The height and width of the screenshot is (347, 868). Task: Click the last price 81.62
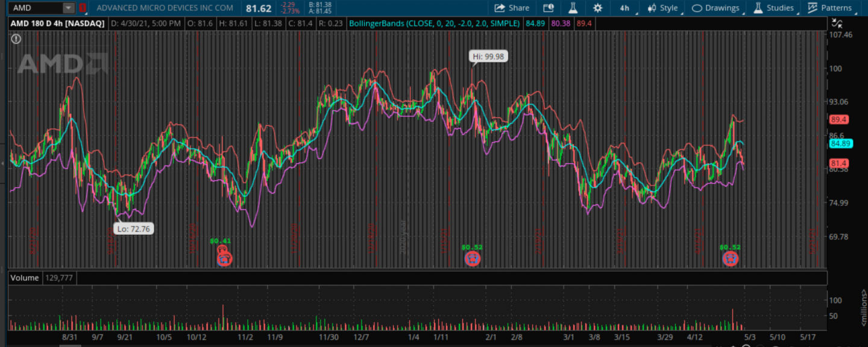[x=259, y=8]
